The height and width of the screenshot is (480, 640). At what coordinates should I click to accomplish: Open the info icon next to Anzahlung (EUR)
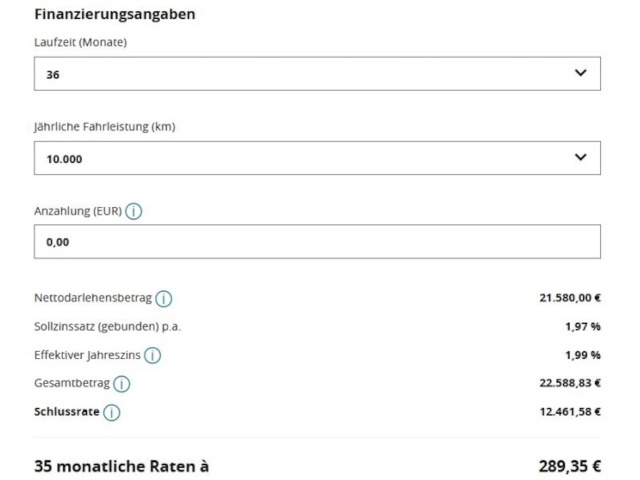point(133,211)
